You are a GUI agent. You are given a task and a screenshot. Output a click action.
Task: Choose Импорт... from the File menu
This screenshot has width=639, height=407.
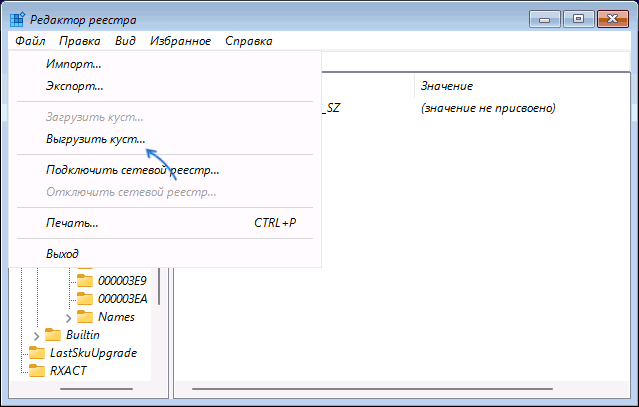point(73,64)
